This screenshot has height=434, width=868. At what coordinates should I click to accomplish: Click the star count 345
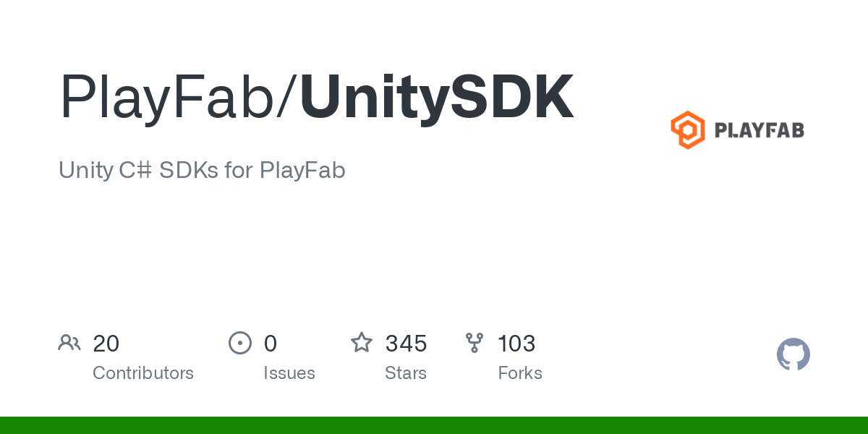(x=406, y=344)
